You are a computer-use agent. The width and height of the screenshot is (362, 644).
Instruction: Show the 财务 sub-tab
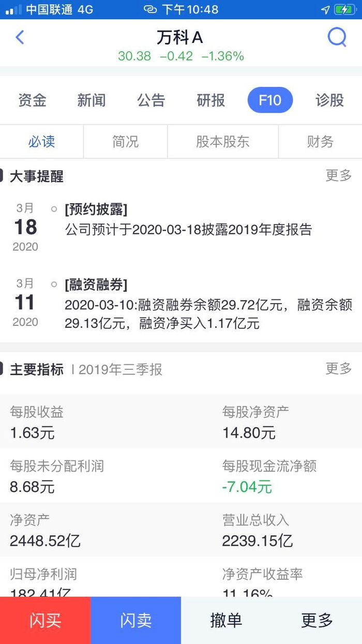(320, 142)
